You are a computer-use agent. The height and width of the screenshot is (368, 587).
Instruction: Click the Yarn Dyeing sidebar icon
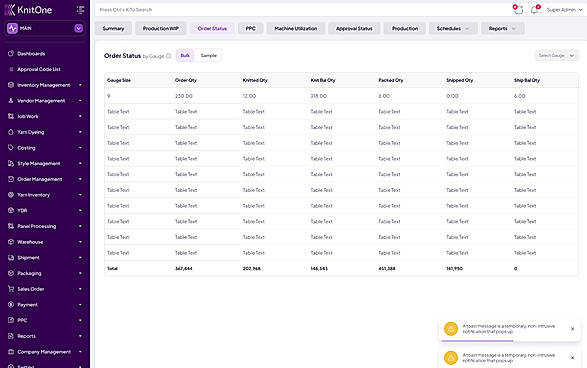11,132
